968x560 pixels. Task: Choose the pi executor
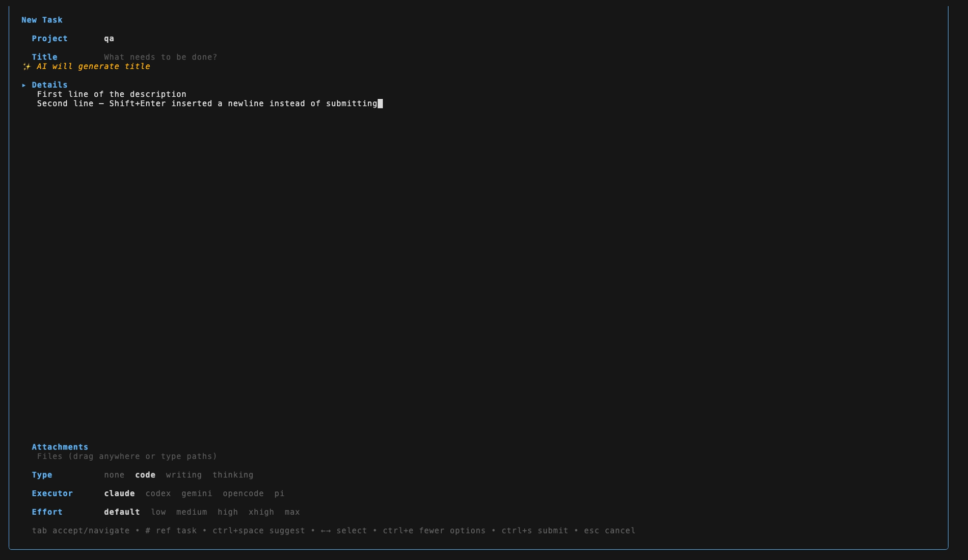[x=279, y=493]
